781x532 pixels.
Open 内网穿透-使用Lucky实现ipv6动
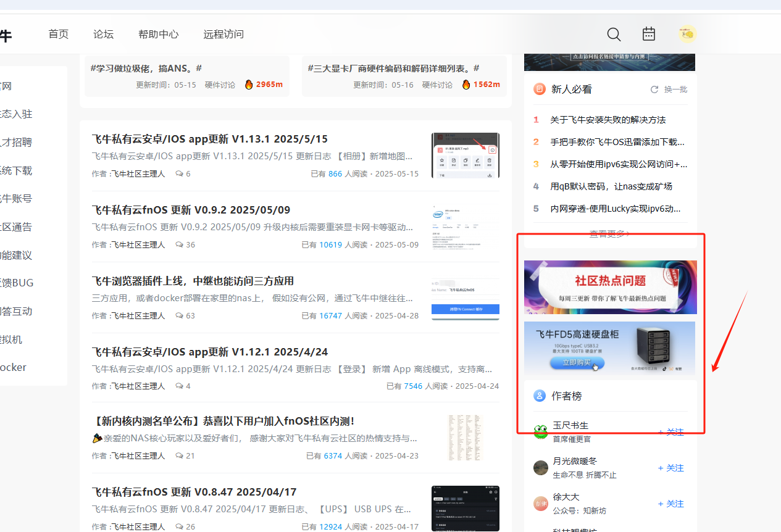tap(616, 209)
